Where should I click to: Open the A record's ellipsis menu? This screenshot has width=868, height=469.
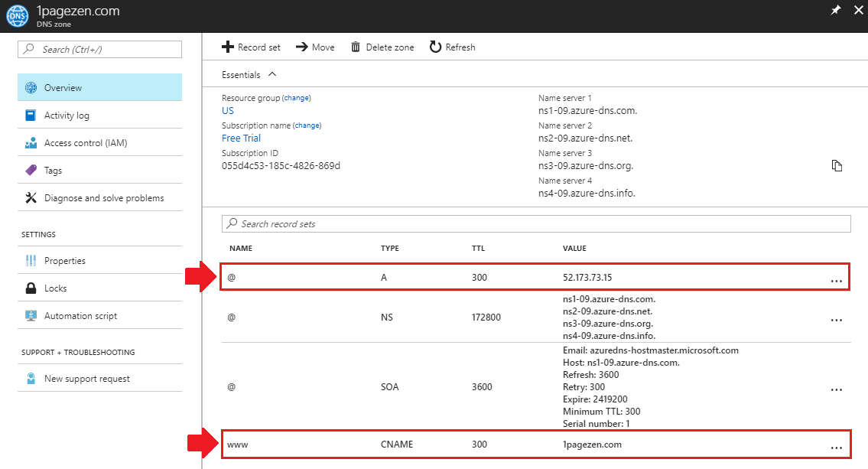click(836, 281)
